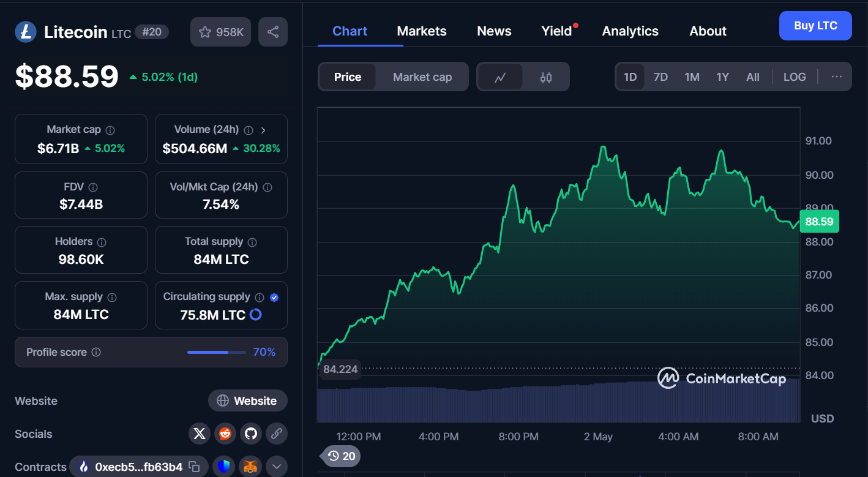The height and width of the screenshot is (477, 868).
Task: Open the Yield tab
Action: (557, 31)
